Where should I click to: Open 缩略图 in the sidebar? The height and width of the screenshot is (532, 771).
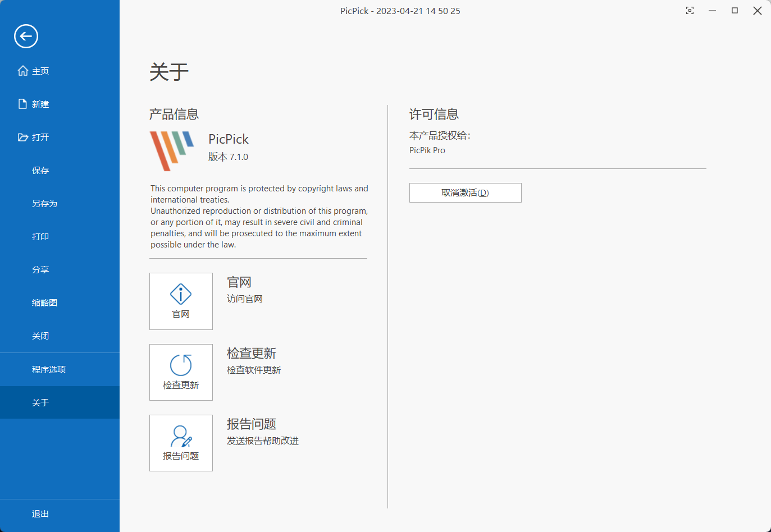[x=60, y=302]
